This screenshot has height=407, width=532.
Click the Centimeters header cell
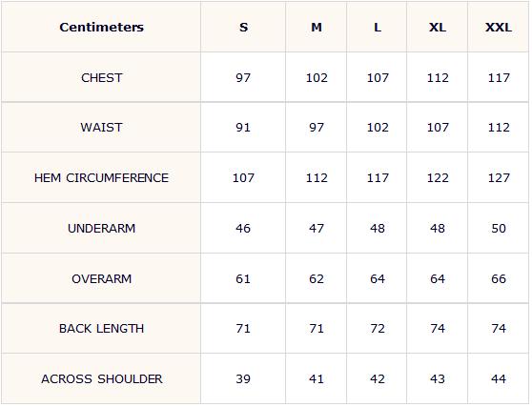pos(101,27)
